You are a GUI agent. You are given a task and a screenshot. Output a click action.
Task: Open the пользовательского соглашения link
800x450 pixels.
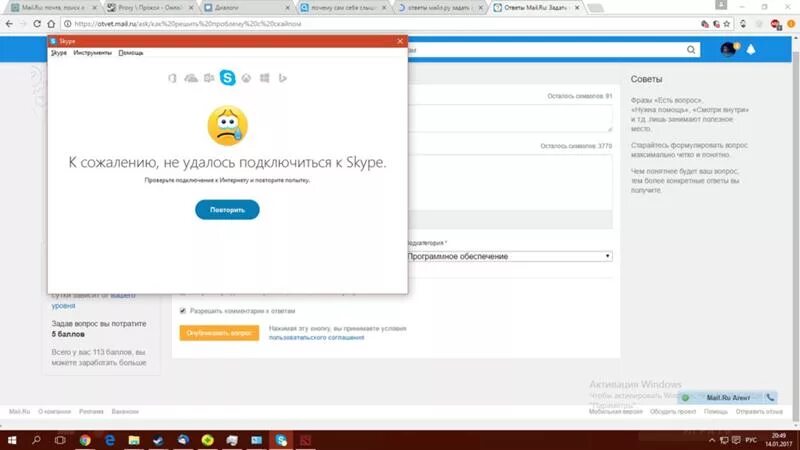pos(316,338)
